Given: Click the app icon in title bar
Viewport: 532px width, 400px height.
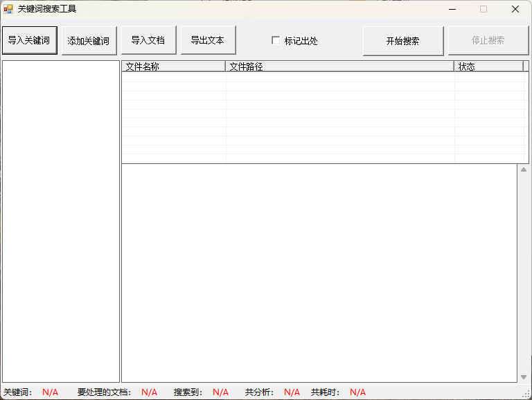Looking at the screenshot, I should (x=8, y=9).
